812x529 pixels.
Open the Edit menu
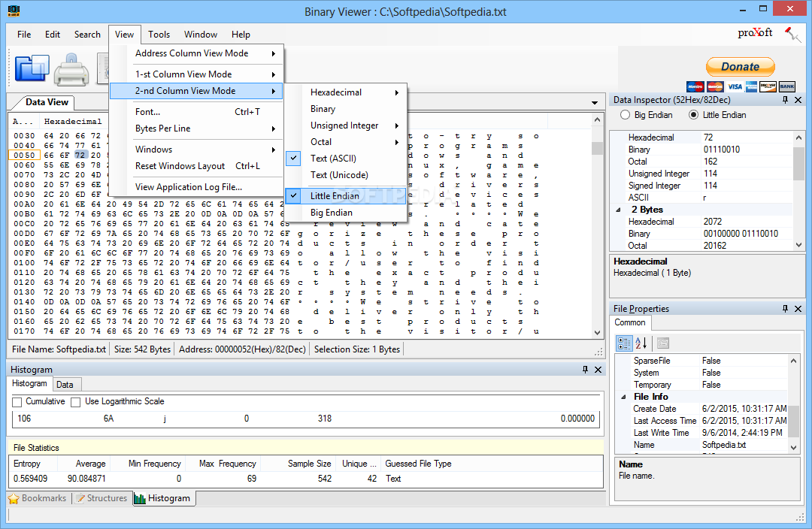tap(53, 34)
